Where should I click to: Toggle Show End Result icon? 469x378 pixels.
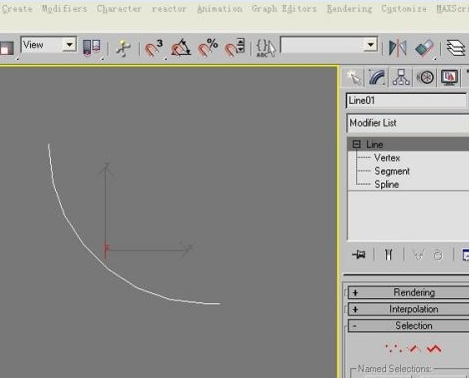click(388, 255)
